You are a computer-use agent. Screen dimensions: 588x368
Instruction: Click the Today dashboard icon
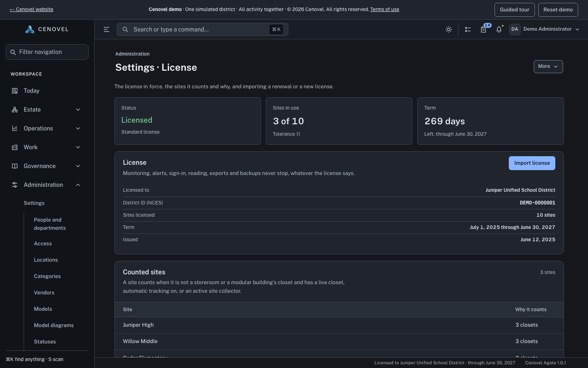15,91
